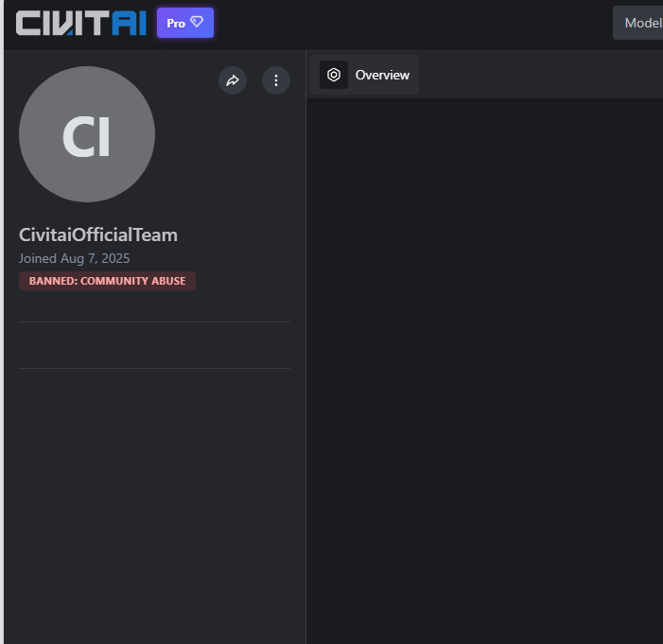Click the gray CI avatar circle
Image resolution: width=663 pixels, height=644 pixels.
pyautogui.click(x=87, y=134)
